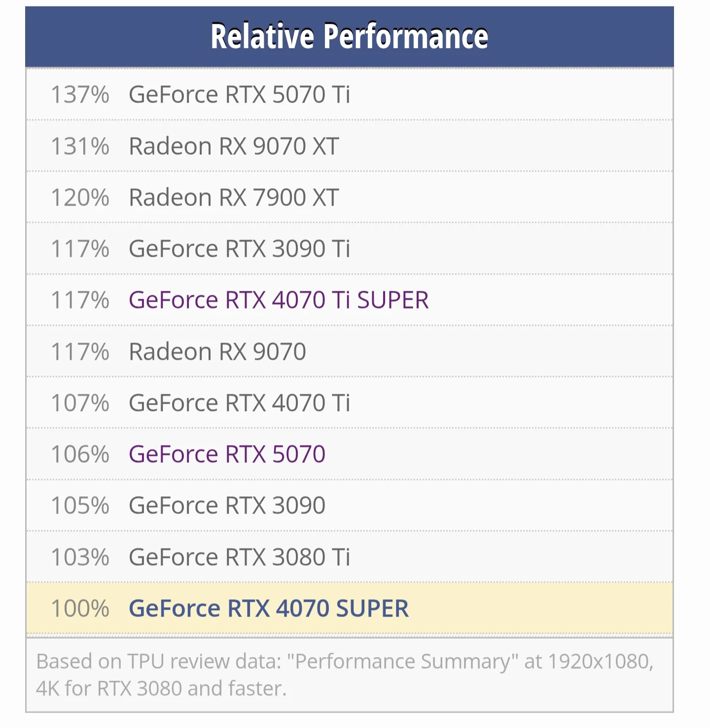Viewport: 710px width, 728px height.
Task: Click the Radeon RX 9070 non-XT entry
Action: [x=217, y=352]
